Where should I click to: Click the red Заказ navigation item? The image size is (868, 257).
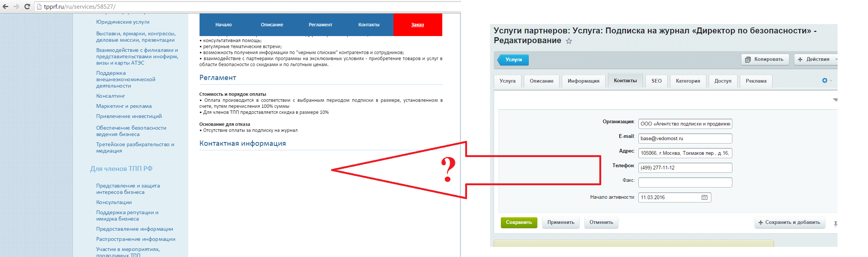(417, 25)
